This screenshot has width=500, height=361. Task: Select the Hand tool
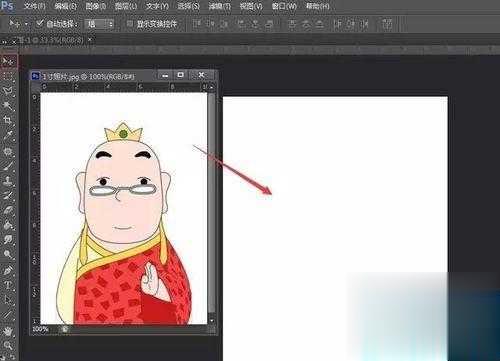tap(8, 331)
